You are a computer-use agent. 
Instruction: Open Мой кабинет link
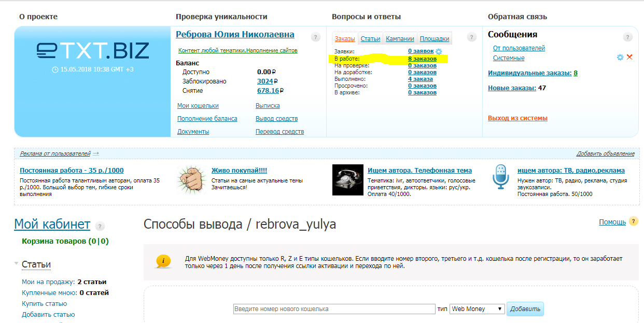(x=52, y=224)
